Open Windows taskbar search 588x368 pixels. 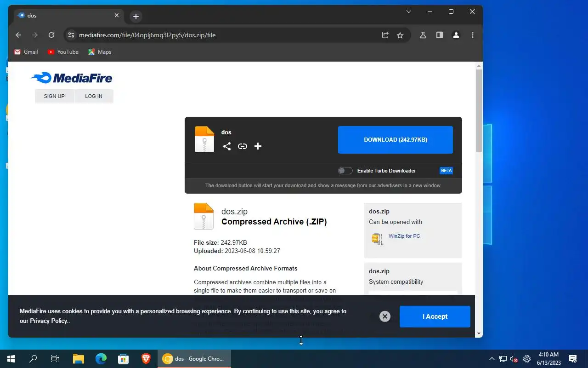pyautogui.click(x=33, y=359)
